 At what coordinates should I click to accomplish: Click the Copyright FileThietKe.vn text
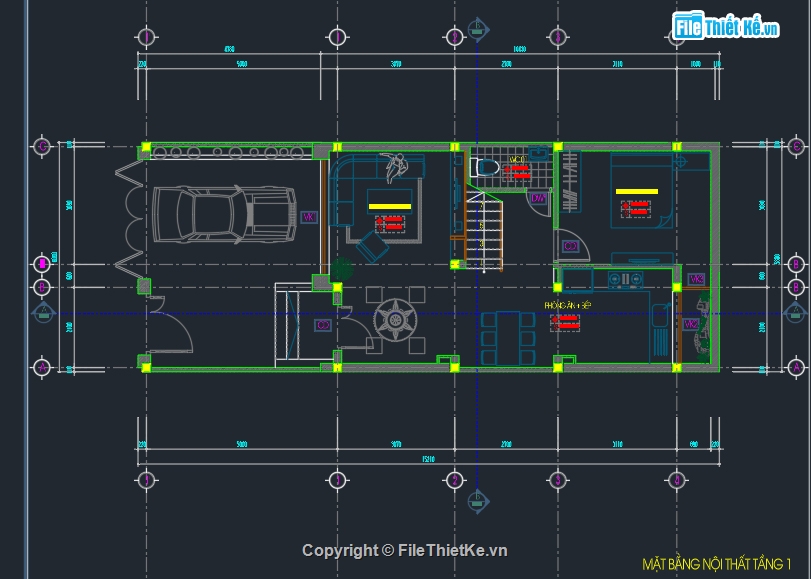pyautogui.click(x=405, y=550)
